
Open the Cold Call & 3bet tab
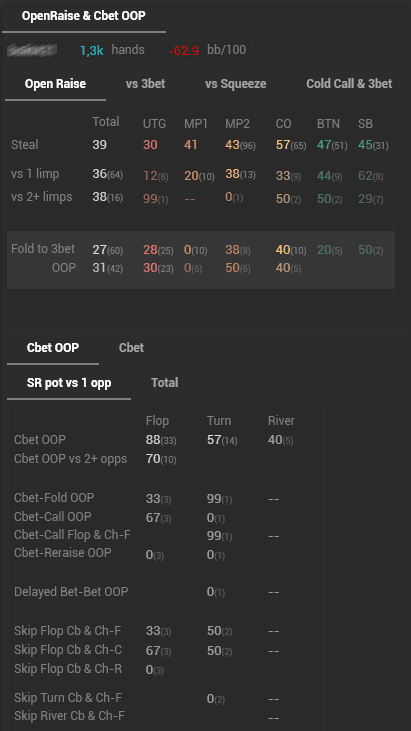349,84
